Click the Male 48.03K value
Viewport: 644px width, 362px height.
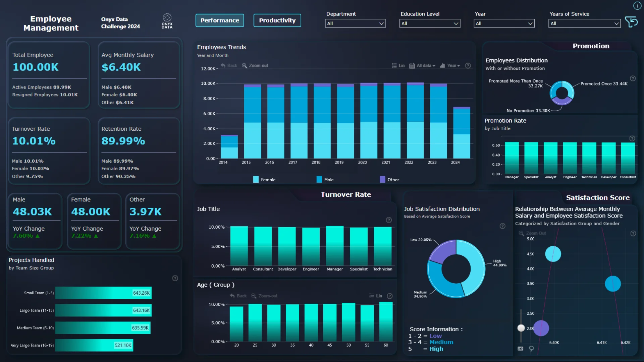tap(33, 212)
